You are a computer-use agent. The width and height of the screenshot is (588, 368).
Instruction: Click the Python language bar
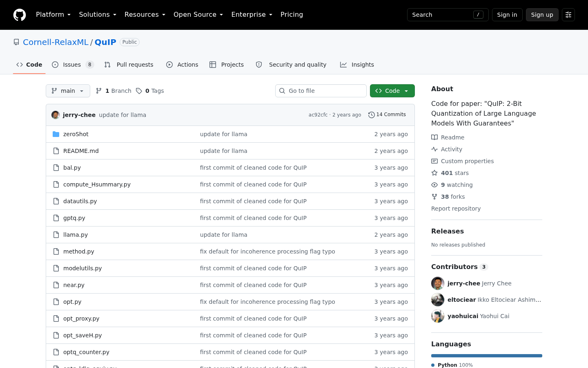point(487,356)
